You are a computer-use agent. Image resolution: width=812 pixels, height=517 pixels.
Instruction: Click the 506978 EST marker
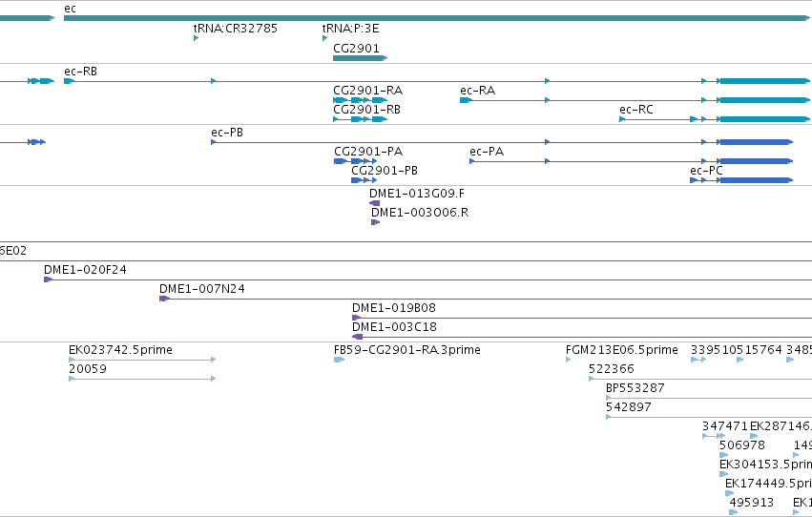point(723,455)
